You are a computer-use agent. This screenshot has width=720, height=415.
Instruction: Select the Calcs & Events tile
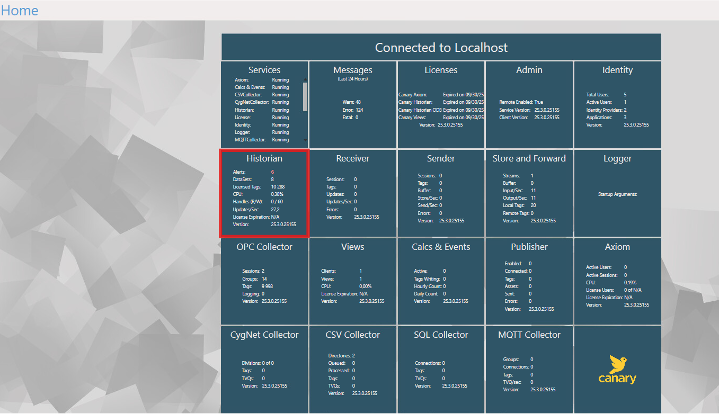[440, 280]
